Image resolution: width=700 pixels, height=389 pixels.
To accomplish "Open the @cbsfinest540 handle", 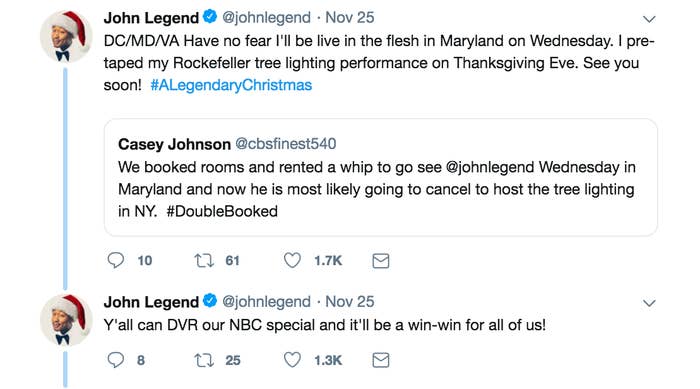I will click(286, 144).
